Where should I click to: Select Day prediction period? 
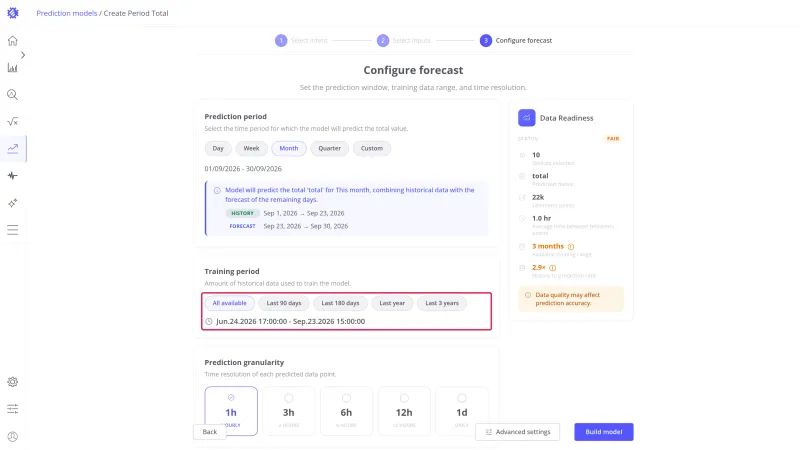point(218,148)
